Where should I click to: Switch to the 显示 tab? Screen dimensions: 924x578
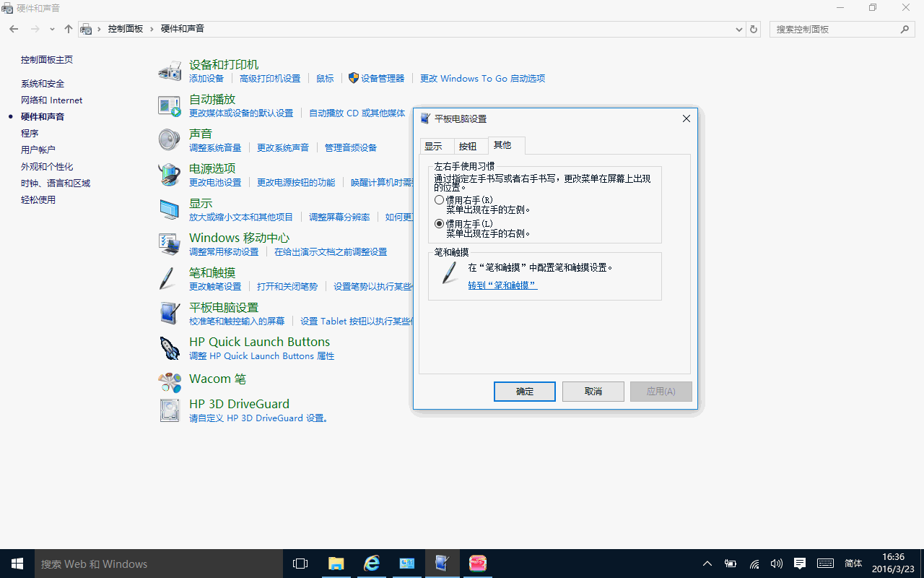tap(433, 146)
